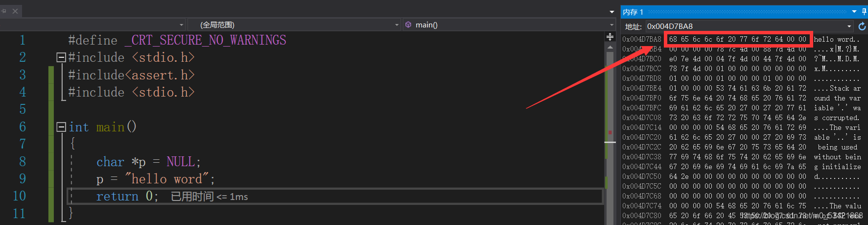Screen dimensions: 868x225
Task: Click the closing brace on line 11
Action: click(x=71, y=213)
